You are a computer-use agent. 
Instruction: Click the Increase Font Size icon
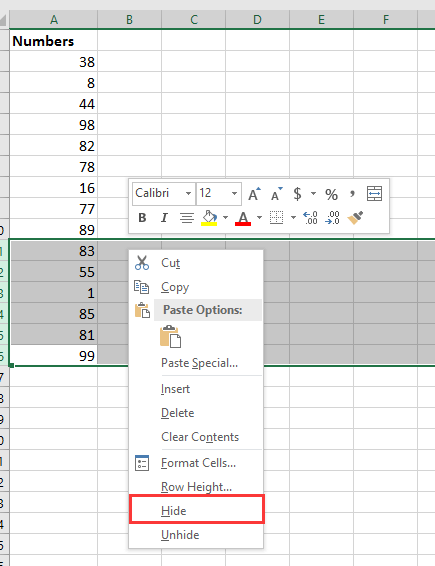pos(254,194)
